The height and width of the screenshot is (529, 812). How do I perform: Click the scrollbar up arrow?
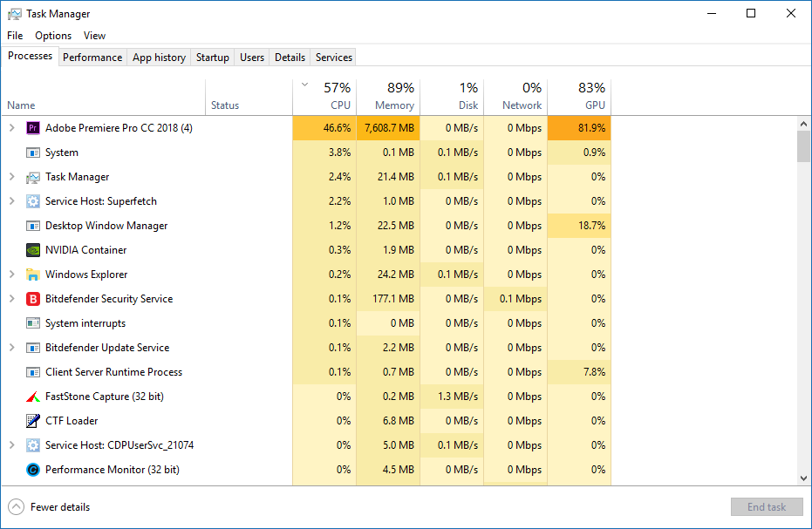tap(803, 124)
